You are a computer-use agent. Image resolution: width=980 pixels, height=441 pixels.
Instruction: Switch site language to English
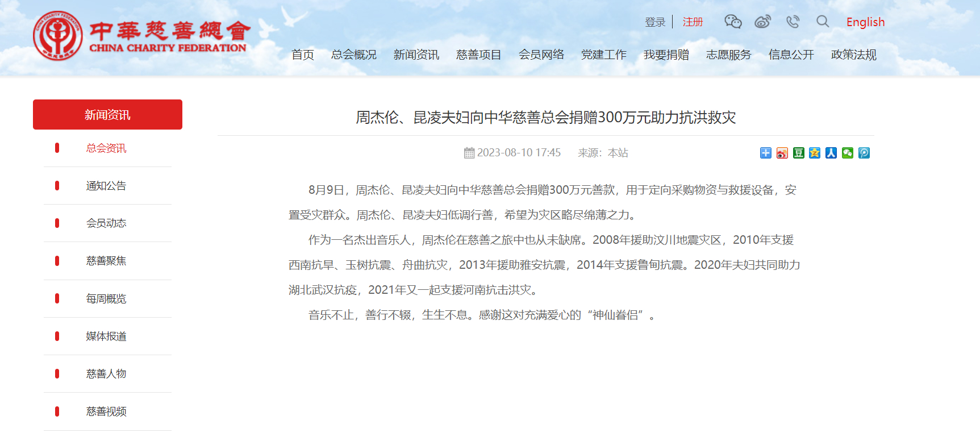(865, 22)
